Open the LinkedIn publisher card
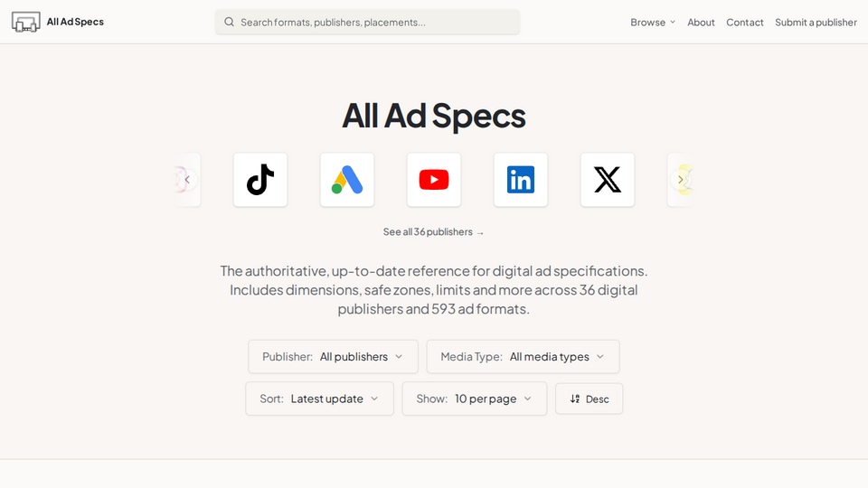The image size is (868, 488). (x=521, y=180)
